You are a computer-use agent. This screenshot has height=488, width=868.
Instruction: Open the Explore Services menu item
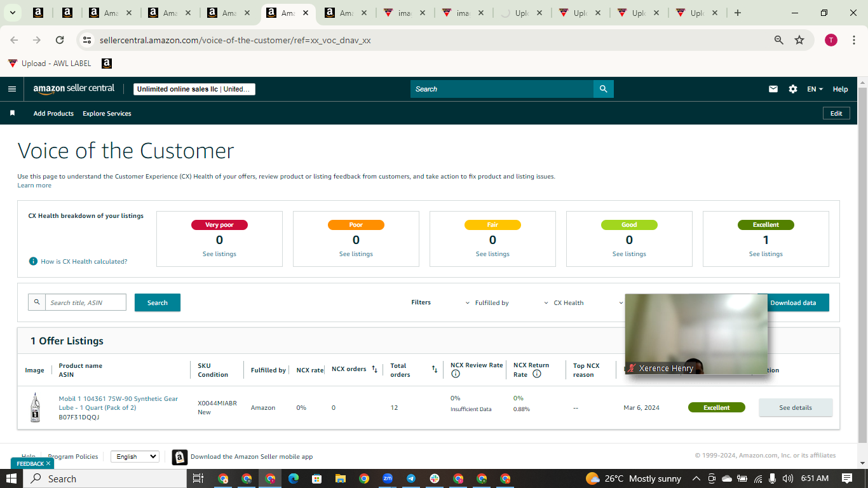coord(107,113)
